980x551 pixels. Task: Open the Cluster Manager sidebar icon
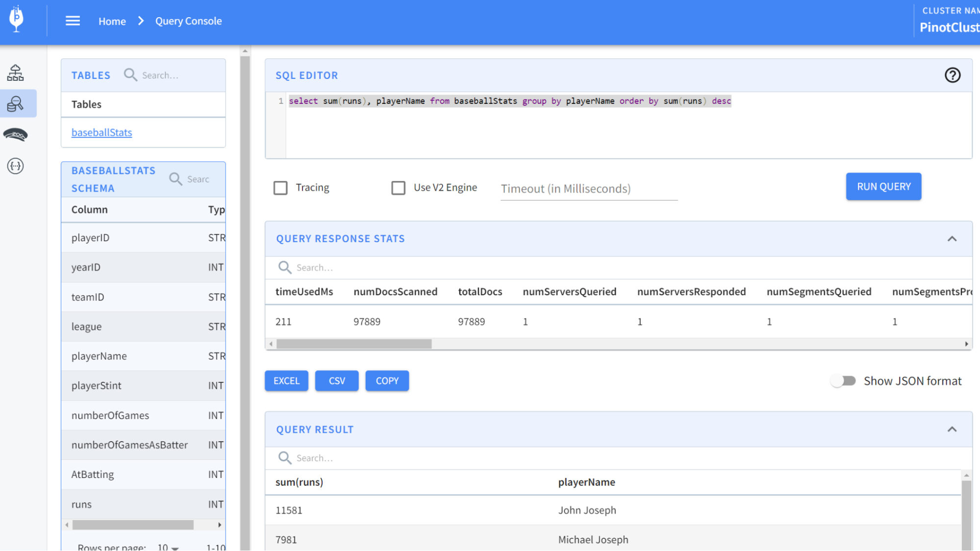coord(15,72)
